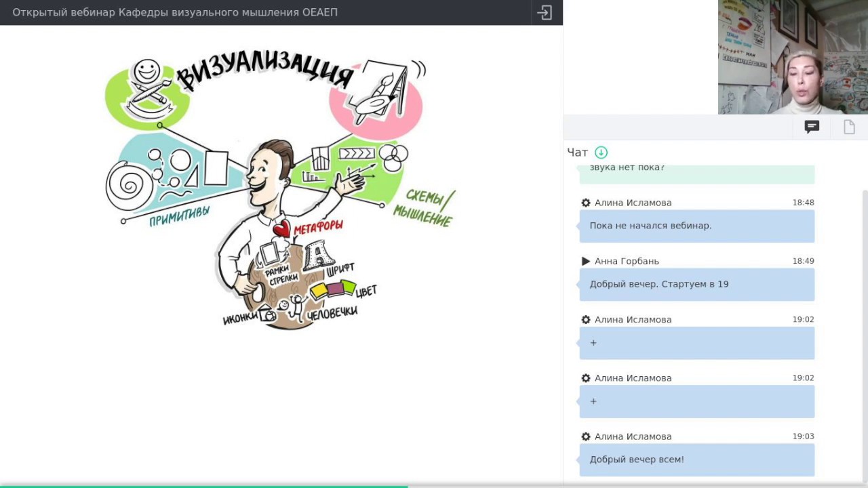The image size is (868, 488).
Task: Click the play icon beside Анна Горбань
Action: pos(586,261)
